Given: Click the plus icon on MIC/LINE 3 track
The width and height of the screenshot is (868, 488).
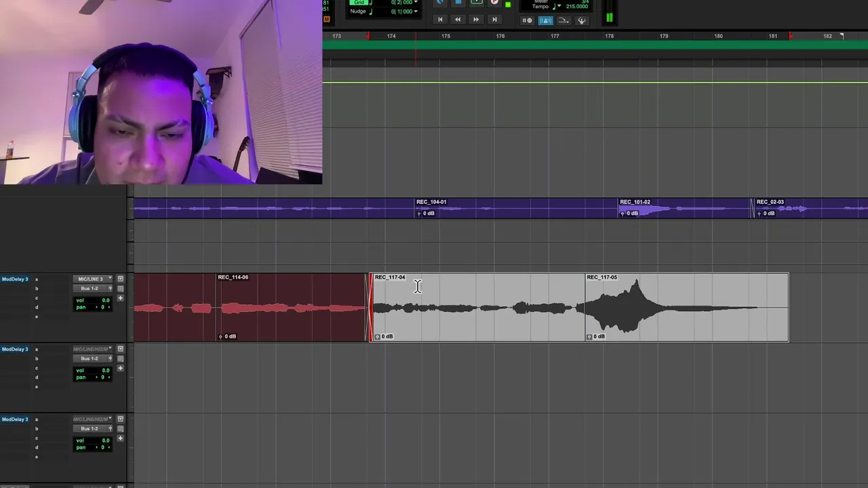Looking at the screenshot, I should (x=121, y=298).
